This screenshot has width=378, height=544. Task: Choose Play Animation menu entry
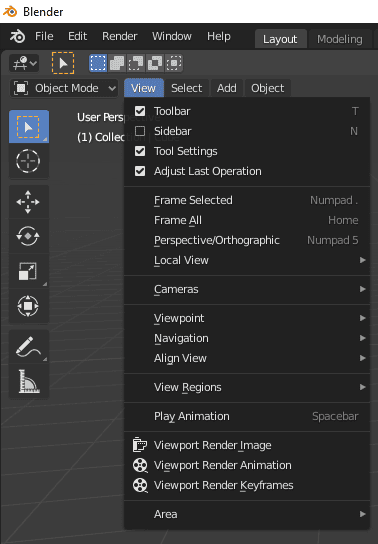[247, 416]
